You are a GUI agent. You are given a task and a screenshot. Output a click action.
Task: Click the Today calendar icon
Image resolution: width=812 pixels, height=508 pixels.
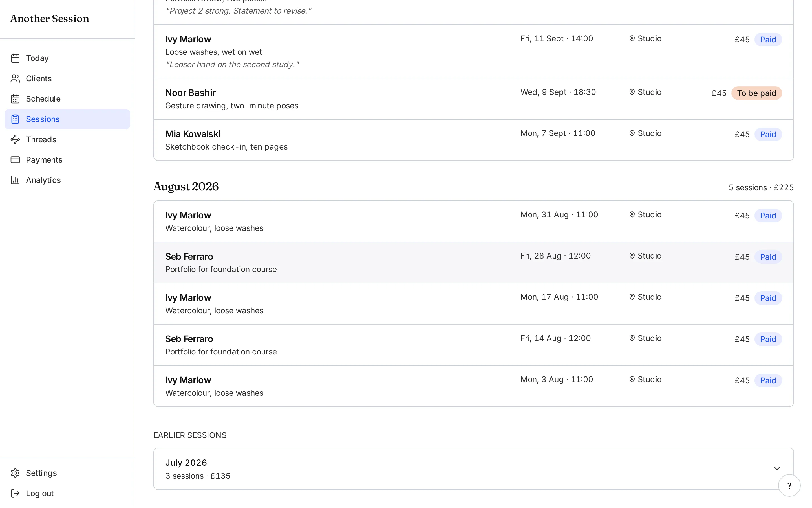(x=15, y=58)
